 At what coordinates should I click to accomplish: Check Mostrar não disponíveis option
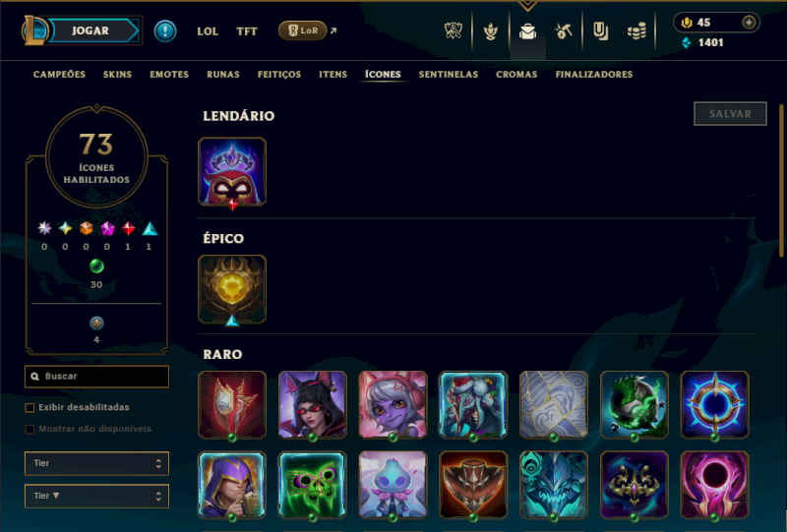pyautogui.click(x=30, y=429)
